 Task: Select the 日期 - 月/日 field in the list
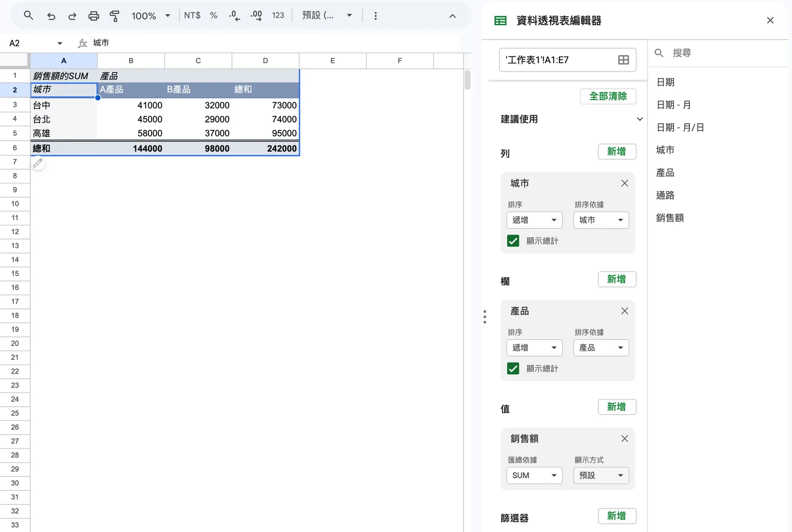coord(680,128)
